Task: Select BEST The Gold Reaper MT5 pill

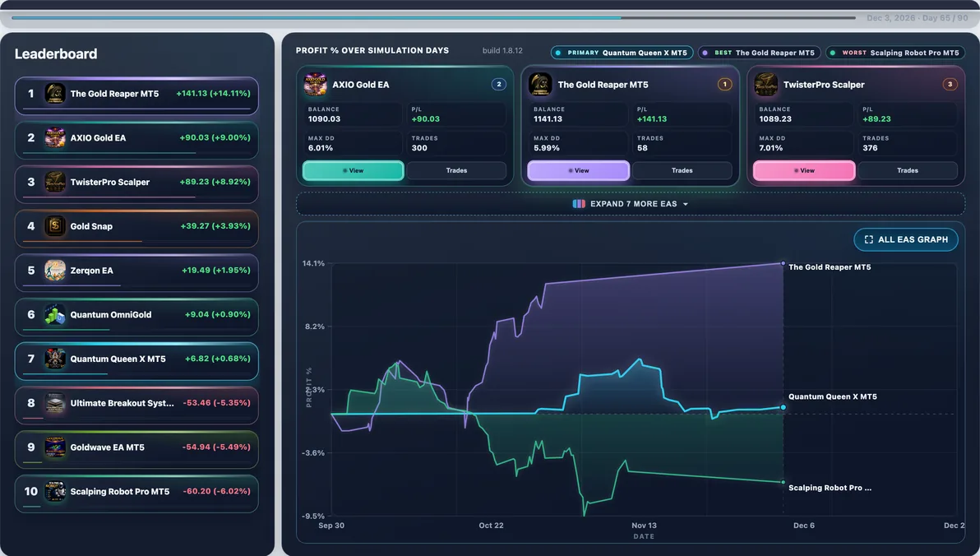Action: point(760,53)
